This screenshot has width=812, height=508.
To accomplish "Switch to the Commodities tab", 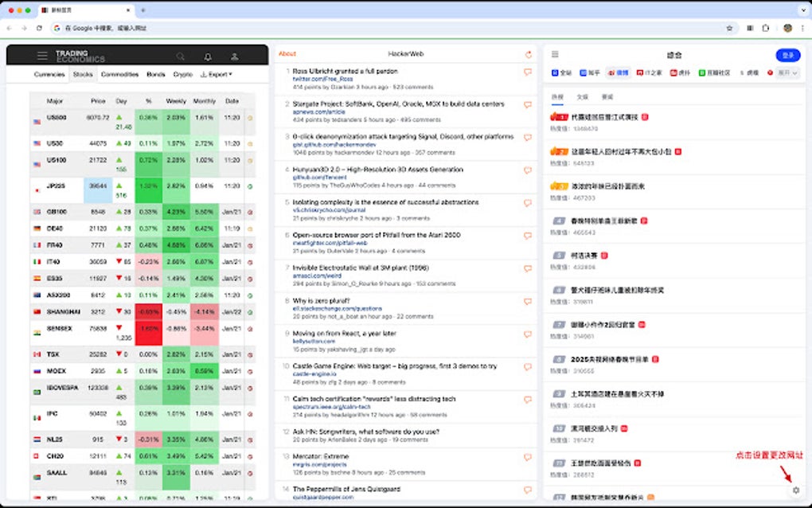I will click(119, 74).
